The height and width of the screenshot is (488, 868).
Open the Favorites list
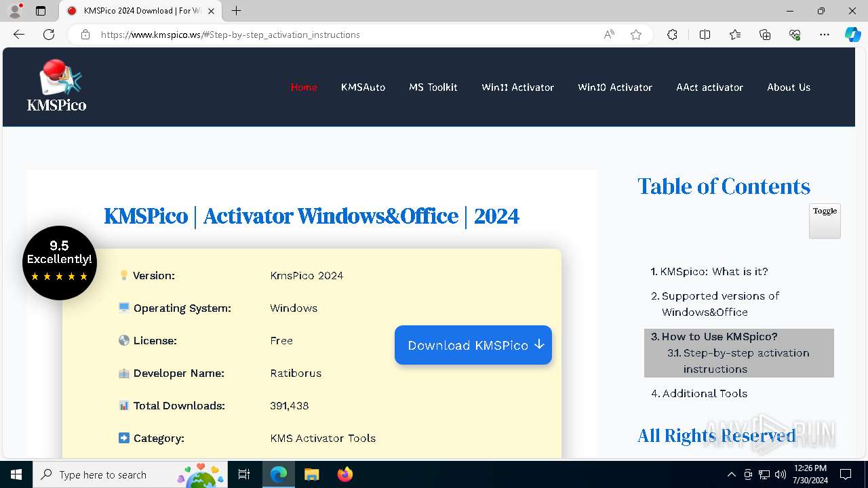[x=735, y=35]
